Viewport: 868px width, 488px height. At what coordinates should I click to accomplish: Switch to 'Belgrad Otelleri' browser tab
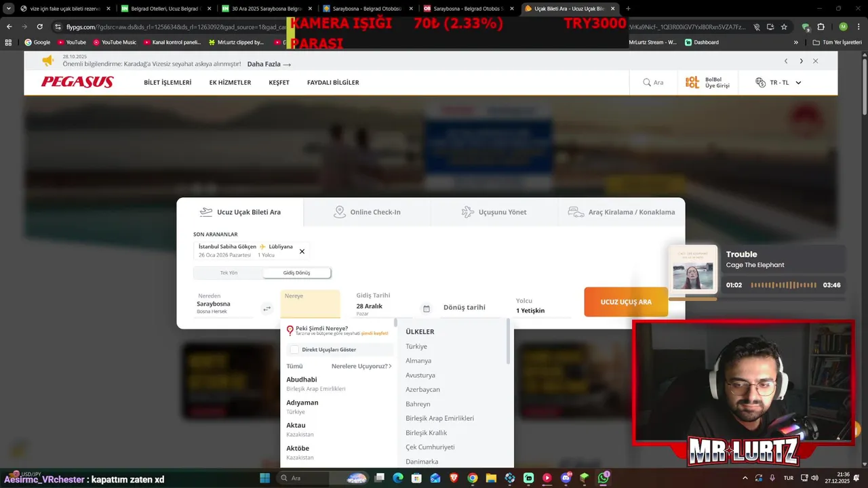tap(165, 9)
